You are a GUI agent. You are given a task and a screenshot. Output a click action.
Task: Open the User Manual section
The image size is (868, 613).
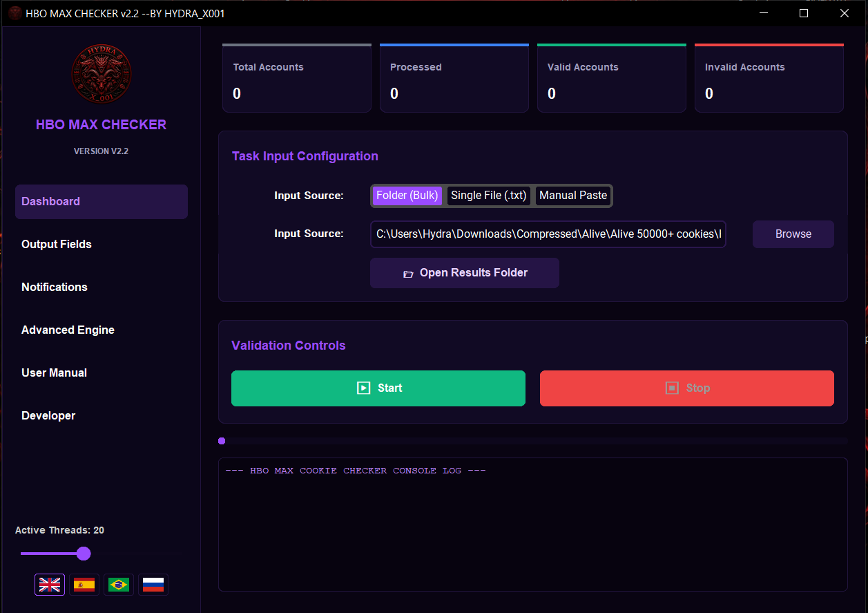[x=102, y=373]
